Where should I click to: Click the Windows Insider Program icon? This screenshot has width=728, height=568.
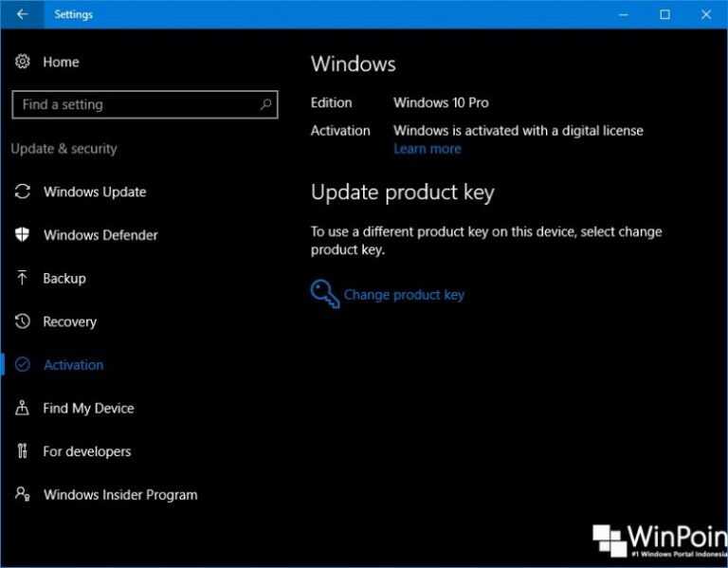tap(23, 494)
